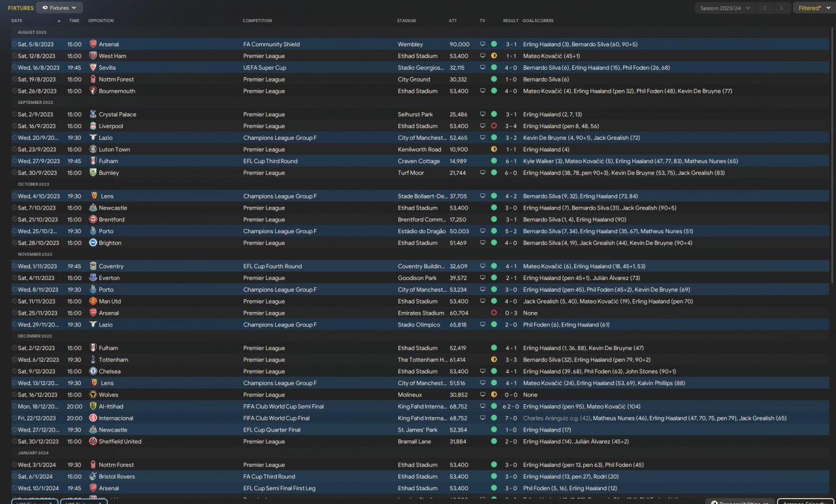Image resolution: width=836 pixels, height=504 pixels.
Task: Click the Coventry club badge
Action: pos(93,266)
